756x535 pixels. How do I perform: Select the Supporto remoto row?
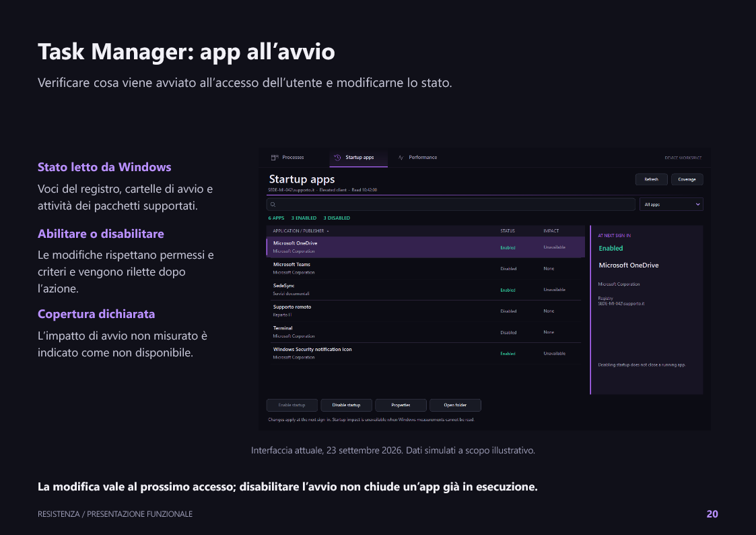point(425,311)
